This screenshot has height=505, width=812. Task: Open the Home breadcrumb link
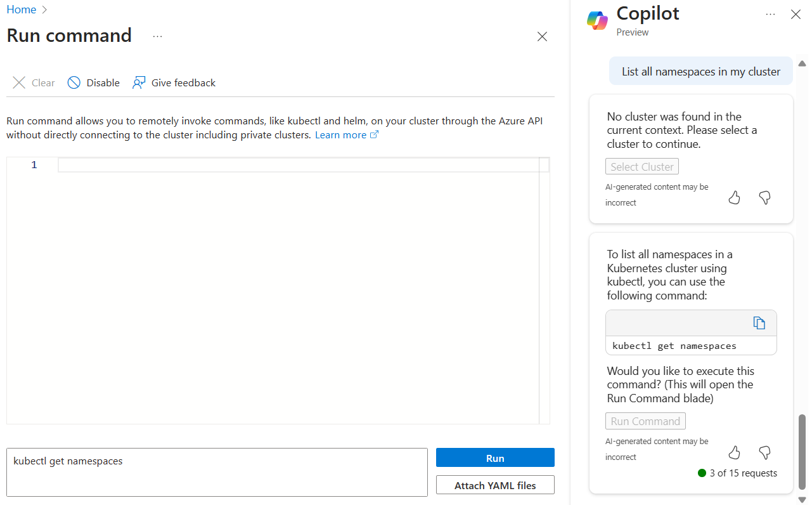(22, 10)
